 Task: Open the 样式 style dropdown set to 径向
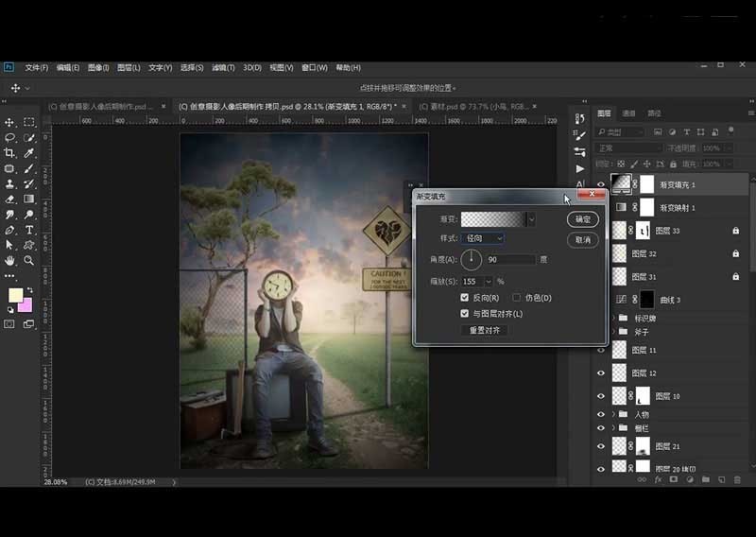pyautogui.click(x=482, y=238)
